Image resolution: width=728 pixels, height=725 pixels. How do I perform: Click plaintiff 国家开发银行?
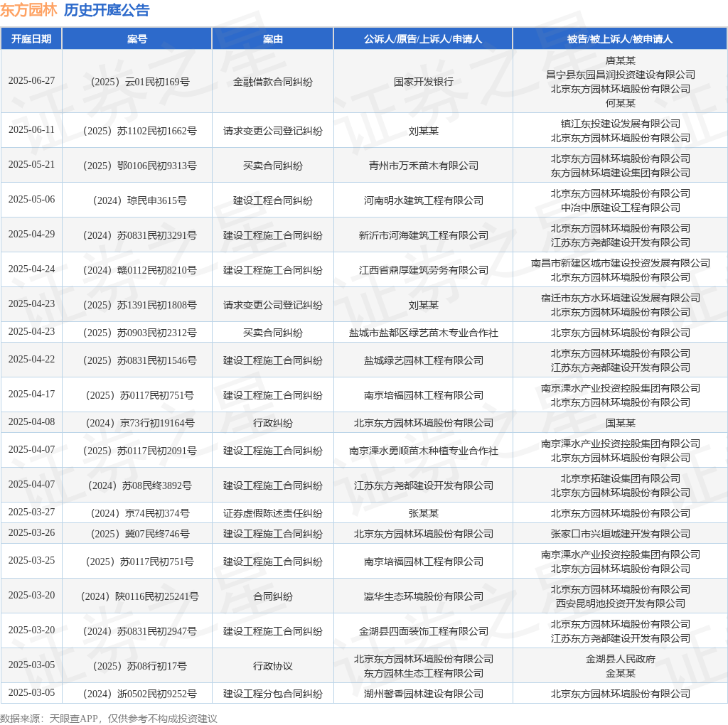coord(424,82)
